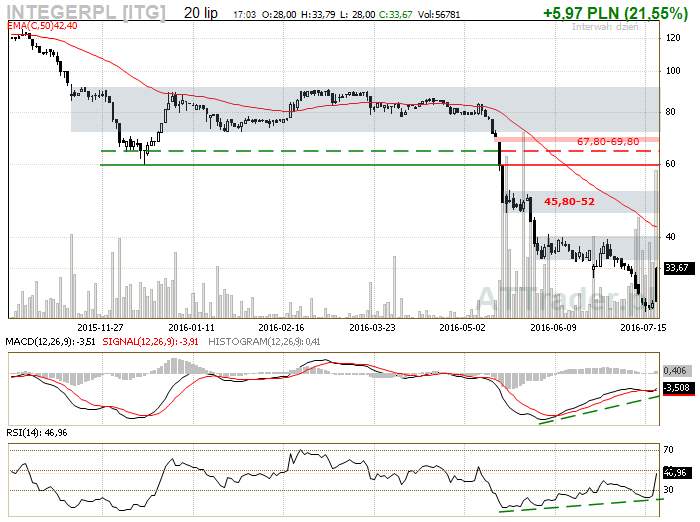The width and height of the screenshot is (700, 522).
Task: Select the '20 lip' date label
Action: click(201, 13)
